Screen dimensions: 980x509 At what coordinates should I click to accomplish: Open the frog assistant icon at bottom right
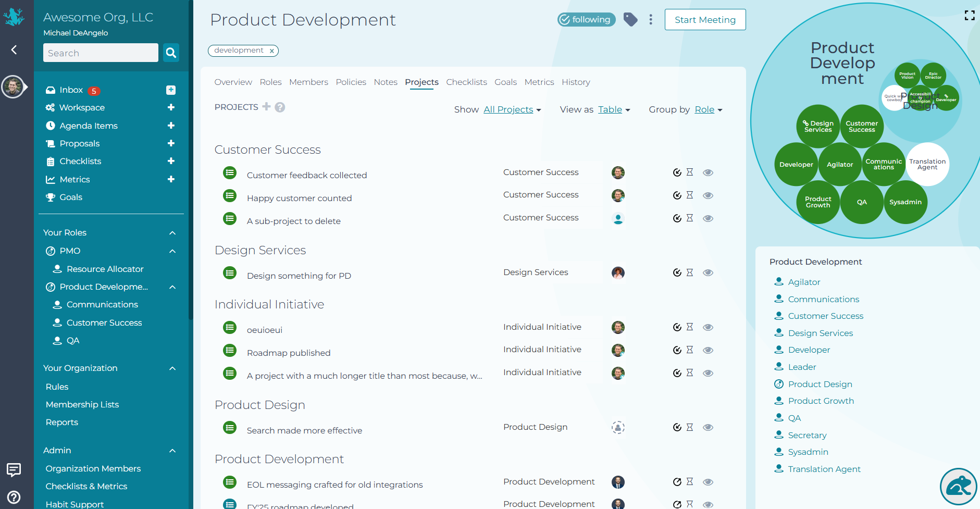pyautogui.click(x=959, y=487)
